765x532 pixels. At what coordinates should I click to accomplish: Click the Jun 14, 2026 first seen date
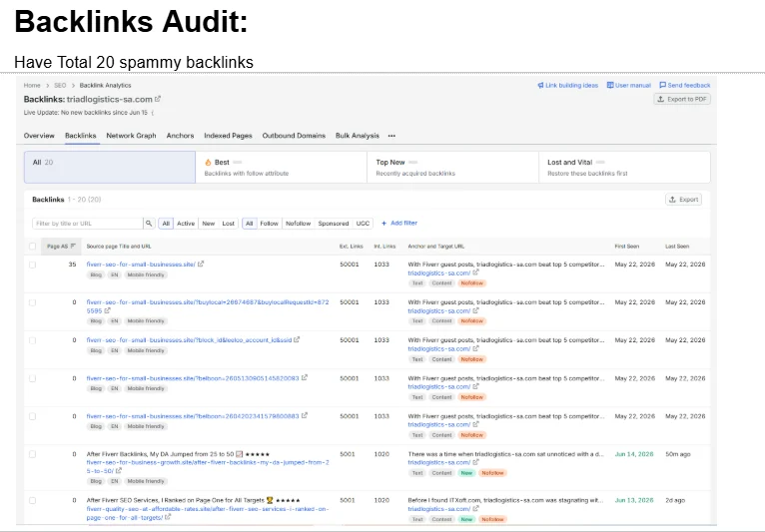634,454
